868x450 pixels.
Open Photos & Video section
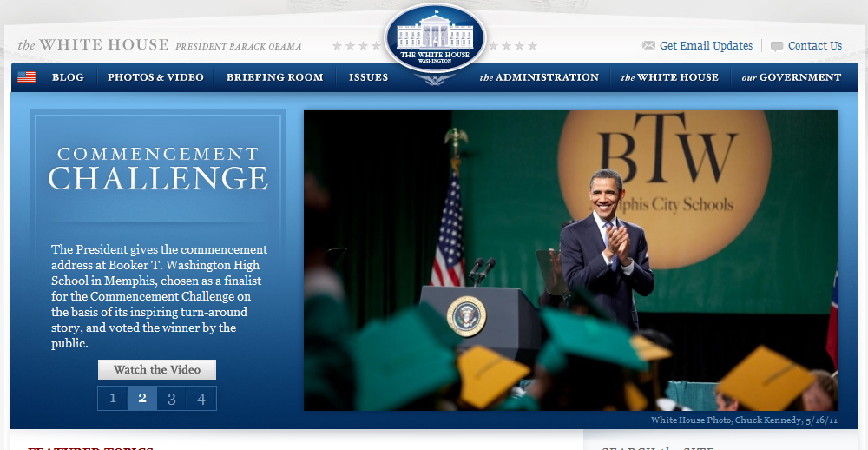[x=155, y=77]
